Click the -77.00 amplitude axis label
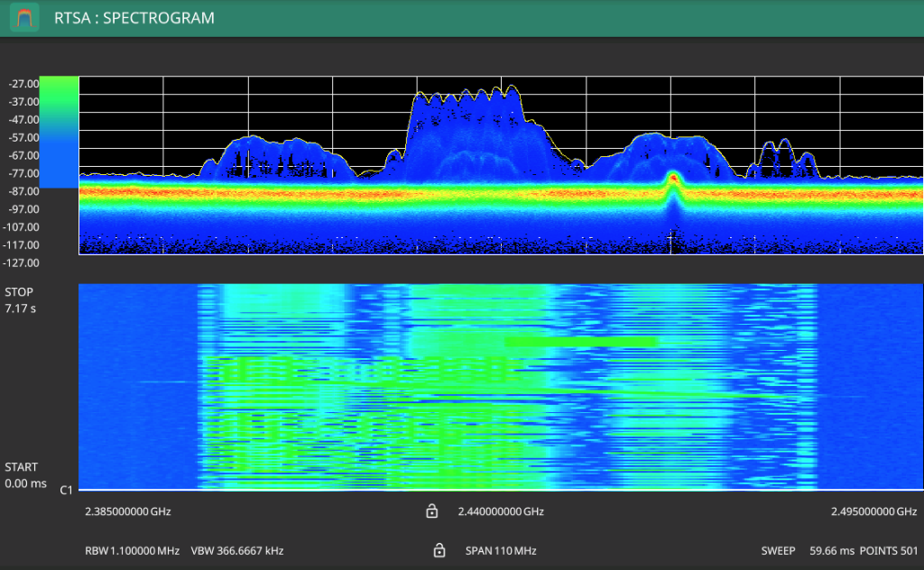This screenshot has height=570, width=924. (x=23, y=173)
